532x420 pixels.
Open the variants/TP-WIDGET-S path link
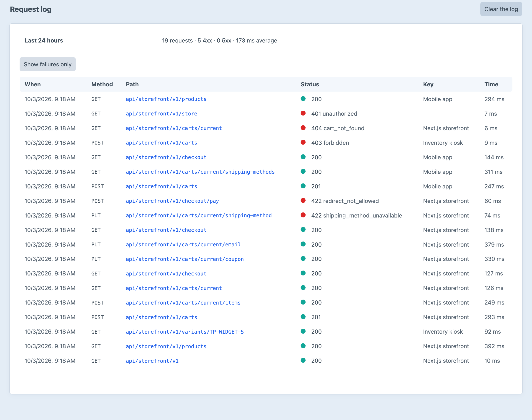pos(185,331)
